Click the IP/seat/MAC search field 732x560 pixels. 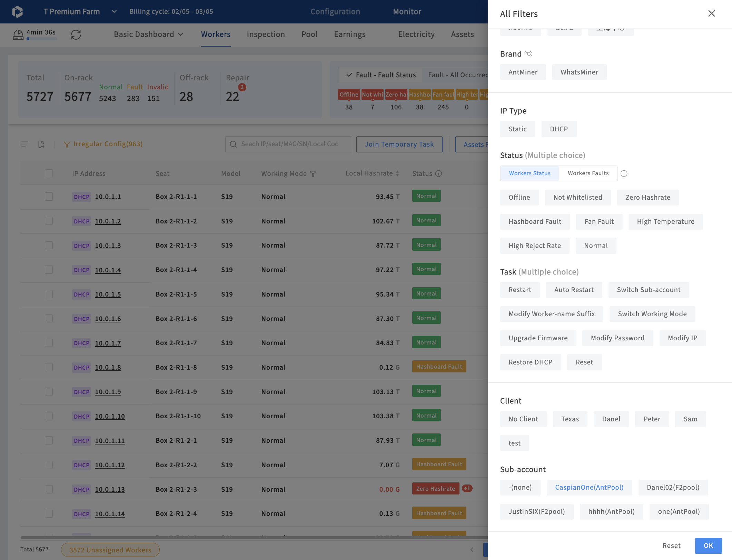click(289, 144)
